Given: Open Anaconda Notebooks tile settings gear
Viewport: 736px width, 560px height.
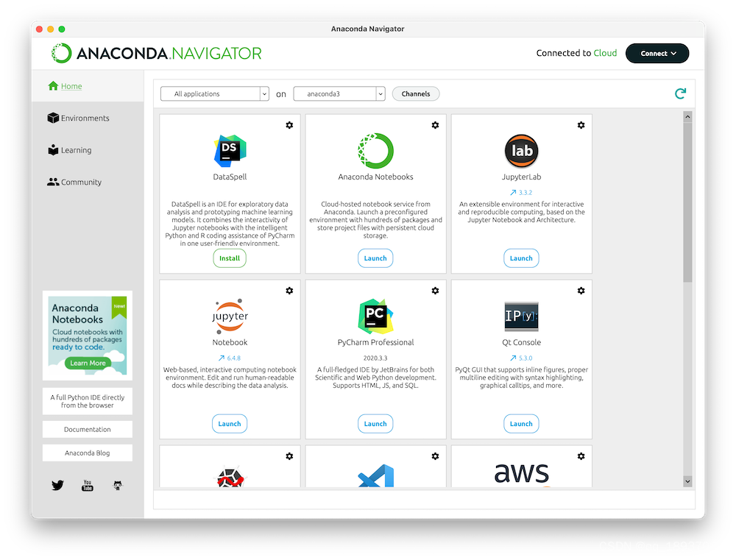Looking at the screenshot, I should click(435, 125).
